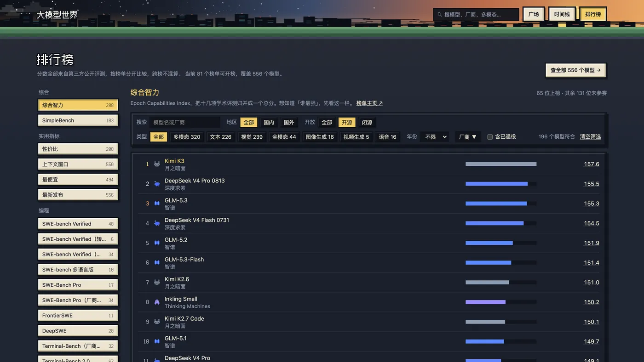
Task: Switch to the 排行榜 nav tab
Action: pyautogui.click(x=593, y=14)
